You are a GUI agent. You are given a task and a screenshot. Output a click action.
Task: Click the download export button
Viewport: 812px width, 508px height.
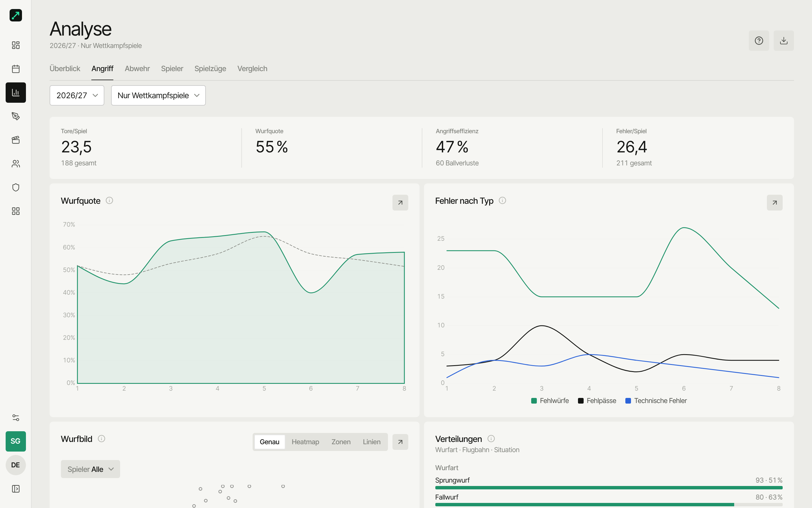point(784,41)
